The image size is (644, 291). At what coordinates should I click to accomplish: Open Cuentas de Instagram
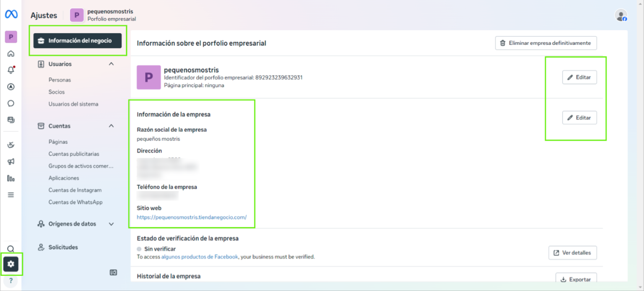point(75,190)
